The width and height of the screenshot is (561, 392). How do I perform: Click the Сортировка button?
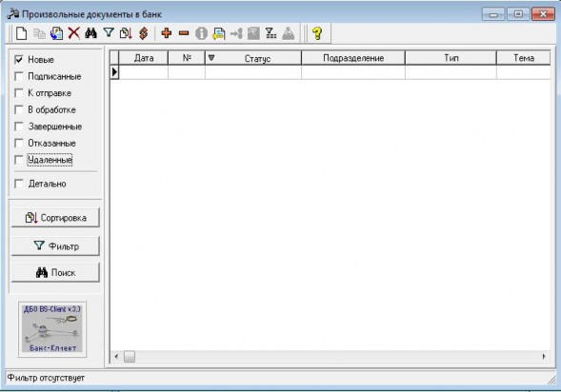[55, 218]
